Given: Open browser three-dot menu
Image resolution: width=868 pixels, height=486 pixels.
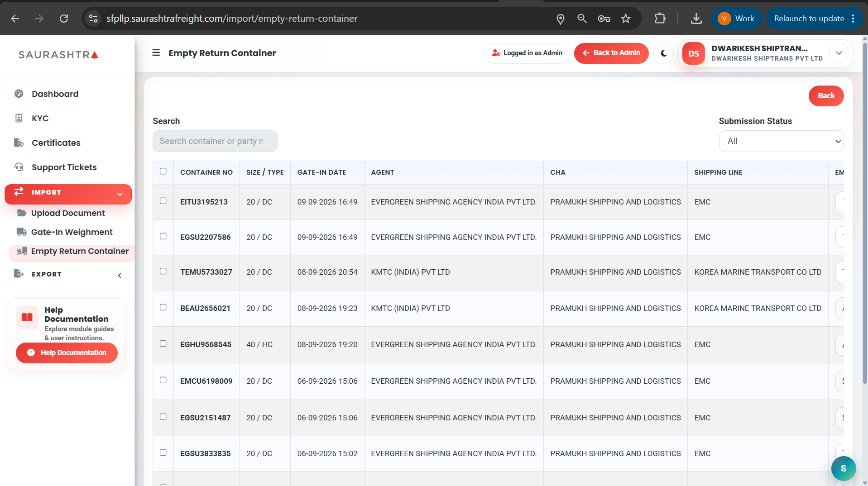Looking at the screenshot, I should coord(853,19).
